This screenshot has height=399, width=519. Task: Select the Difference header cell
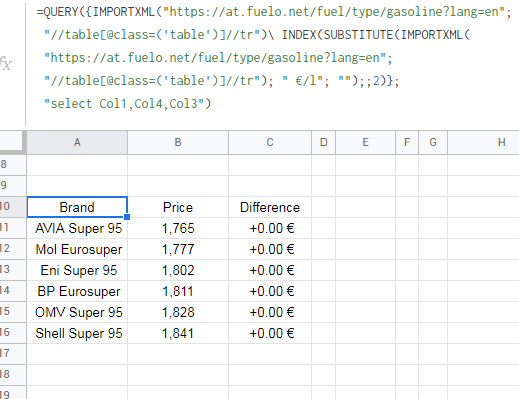pos(270,207)
